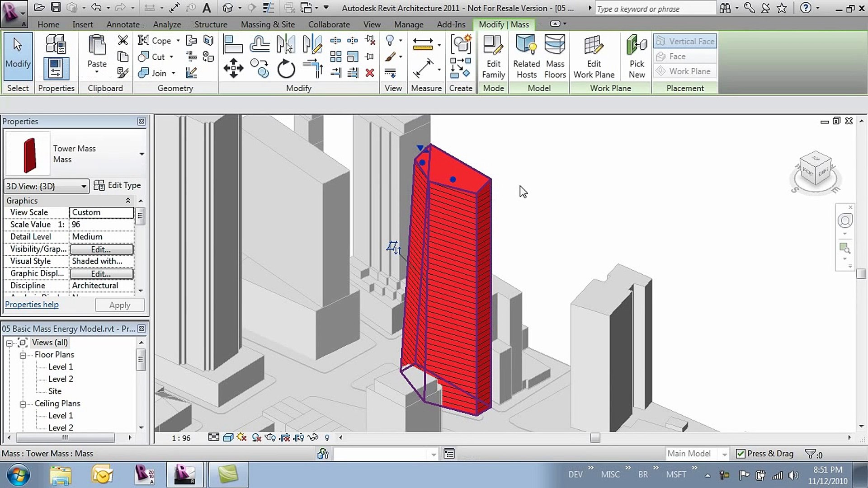Select the Trim/Extend to Corner tool

pos(312,69)
